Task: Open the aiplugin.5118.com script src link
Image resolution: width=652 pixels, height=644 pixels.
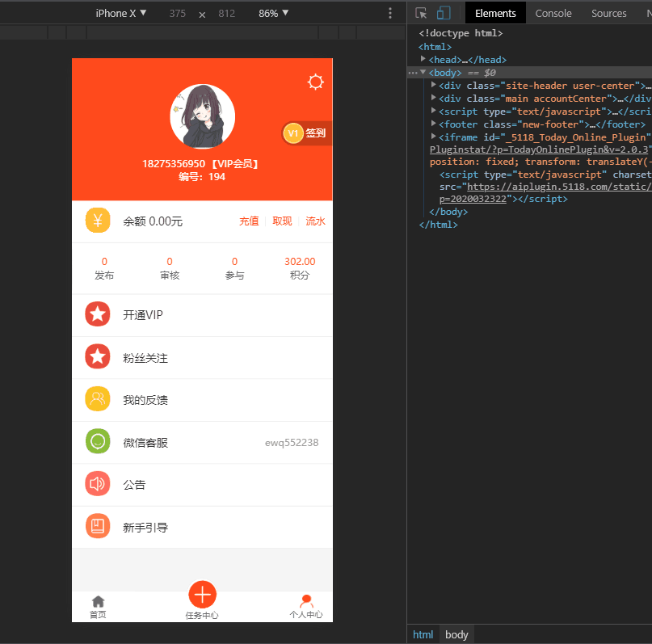Action: tap(559, 187)
